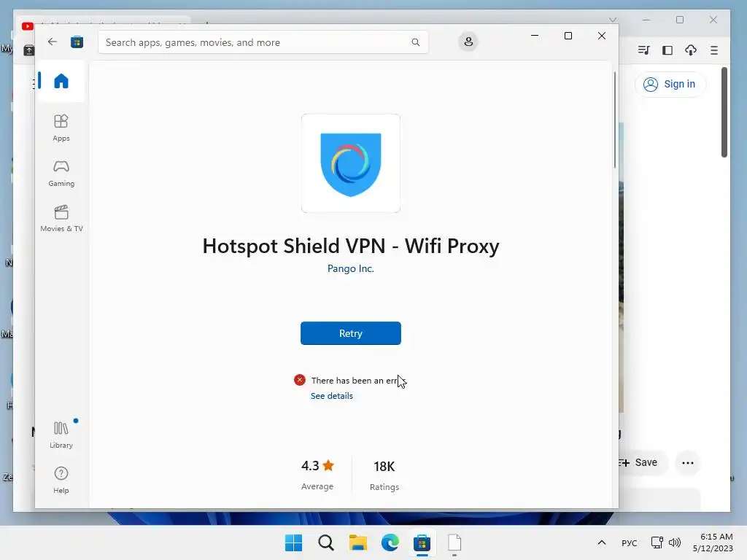747x560 pixels.
Task: Switch to Gaming in the Store sidebar
Action: pos(61,174)
